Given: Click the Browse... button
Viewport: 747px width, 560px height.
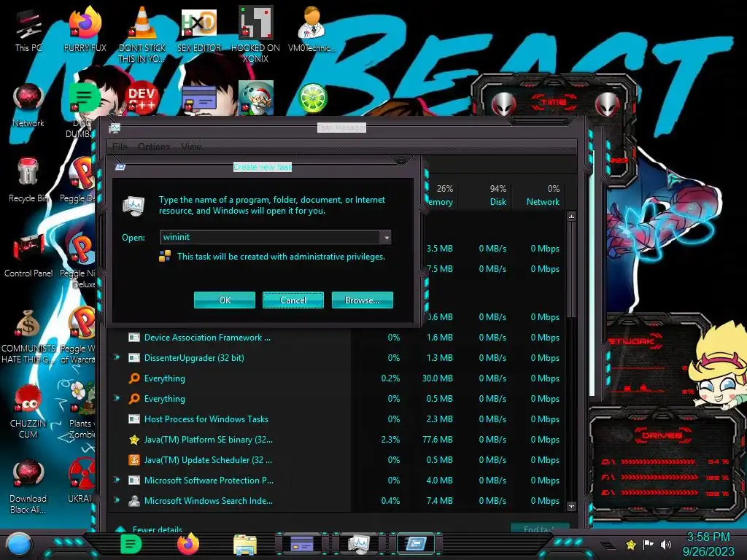Looking at the screenshot, I should pyautogui.click(x=362, y=300).
